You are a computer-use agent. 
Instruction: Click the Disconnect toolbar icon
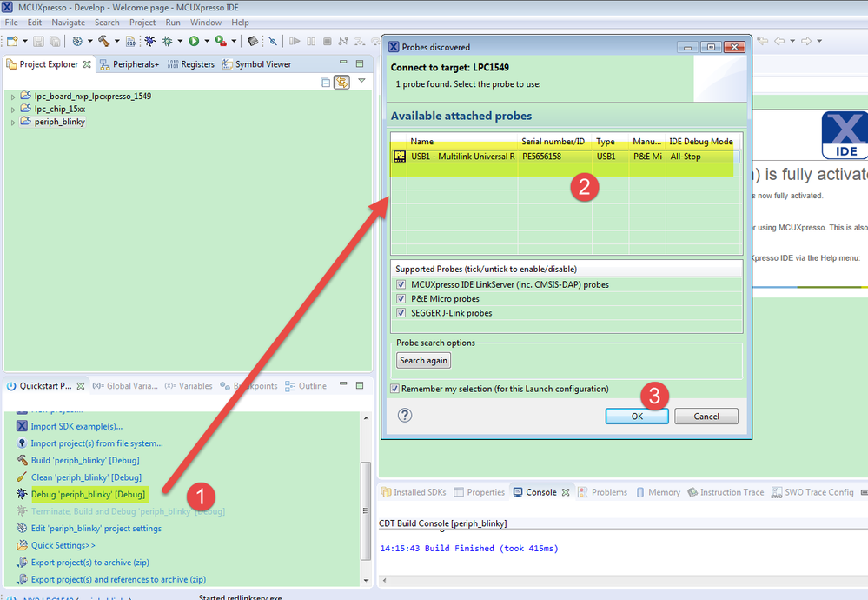pyautogui.click(x=343, y=41)
